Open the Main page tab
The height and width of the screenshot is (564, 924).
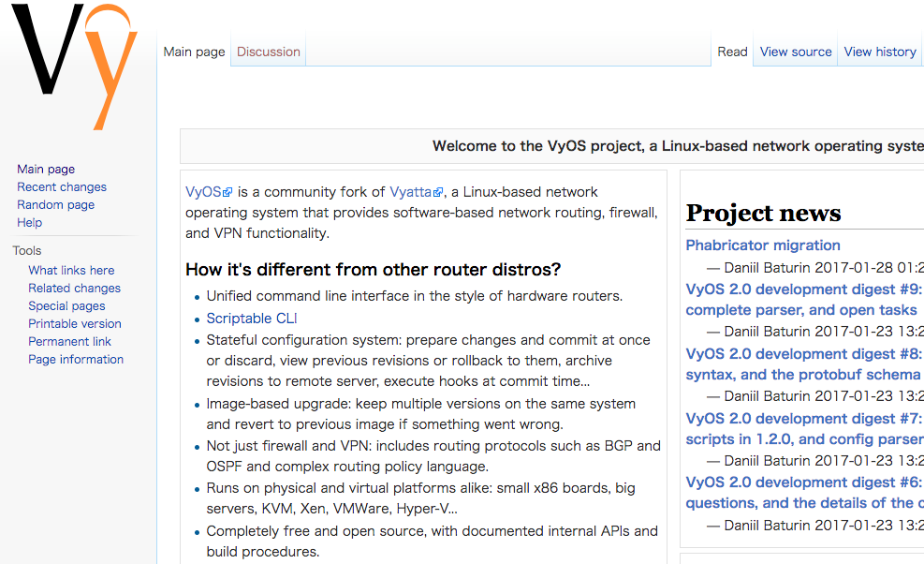point(194,52)
